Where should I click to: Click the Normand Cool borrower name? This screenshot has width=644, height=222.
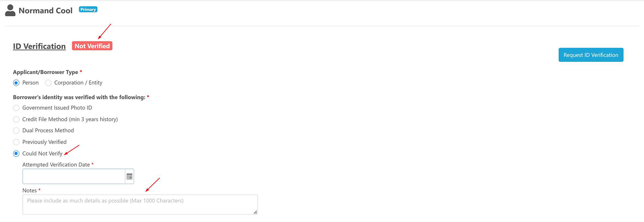click(46, 10)
